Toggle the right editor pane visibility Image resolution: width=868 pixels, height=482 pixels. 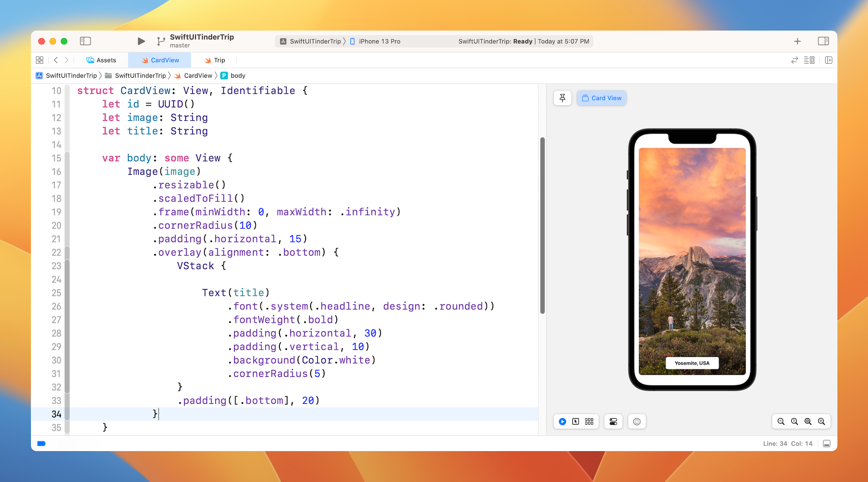tap(823, 41)
